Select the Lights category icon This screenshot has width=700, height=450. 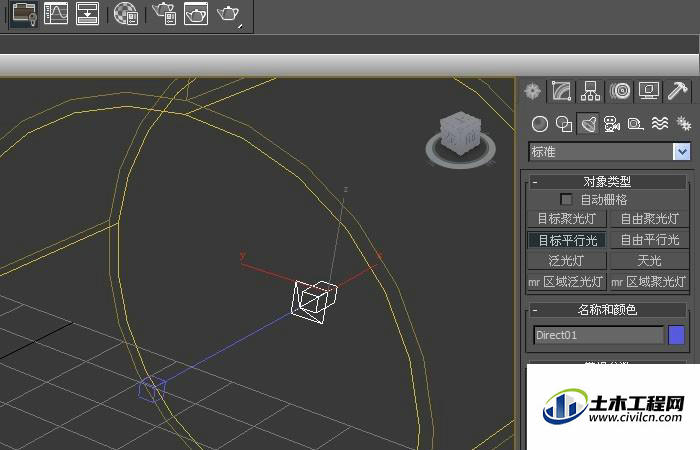(588, 123)
